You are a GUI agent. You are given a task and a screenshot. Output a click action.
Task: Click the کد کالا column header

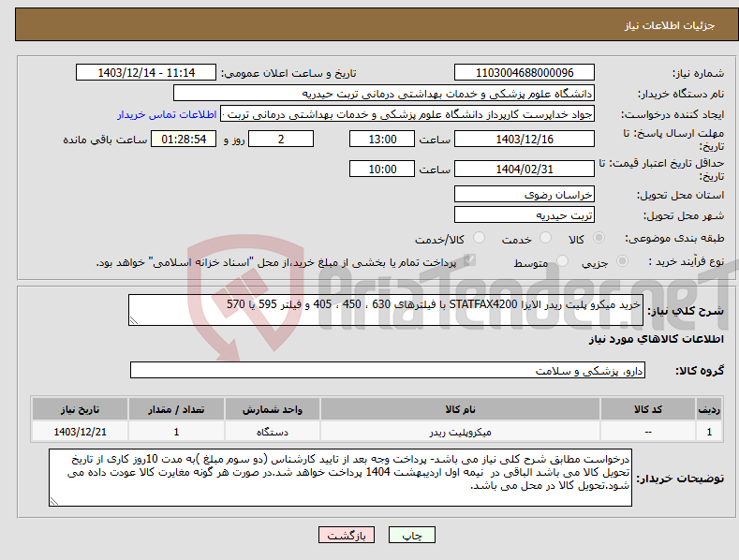click(x=647, y=409)
